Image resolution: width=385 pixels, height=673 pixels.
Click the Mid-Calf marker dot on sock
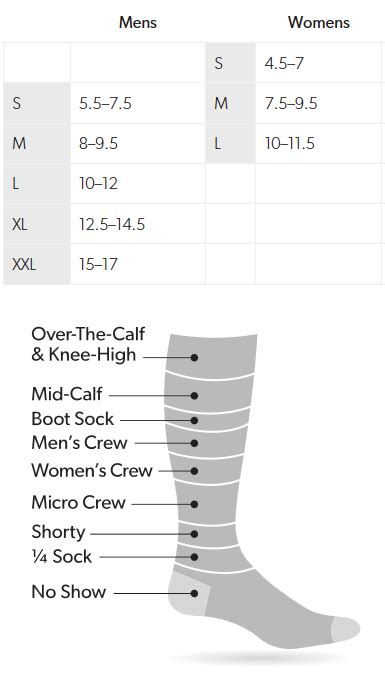(x=194, y=396)
